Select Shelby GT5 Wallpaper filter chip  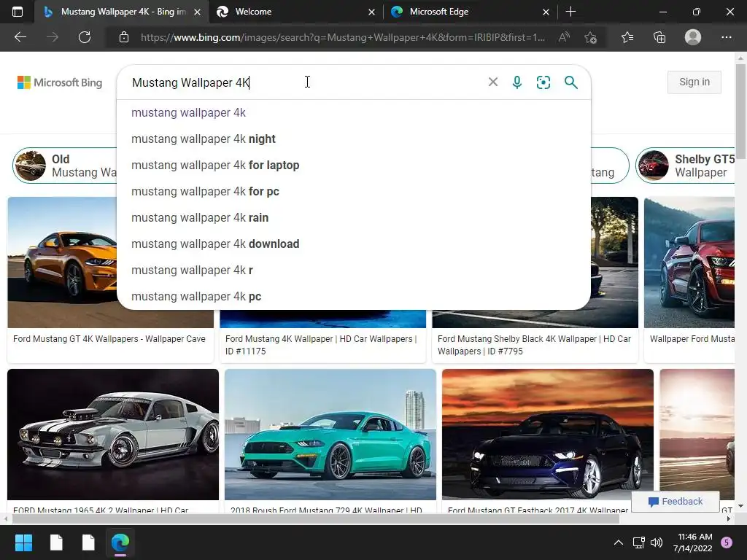click(x=686, y=166)
